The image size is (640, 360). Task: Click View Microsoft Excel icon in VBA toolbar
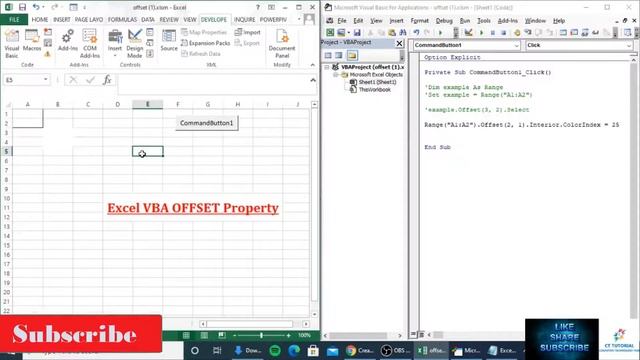[330, 33]
